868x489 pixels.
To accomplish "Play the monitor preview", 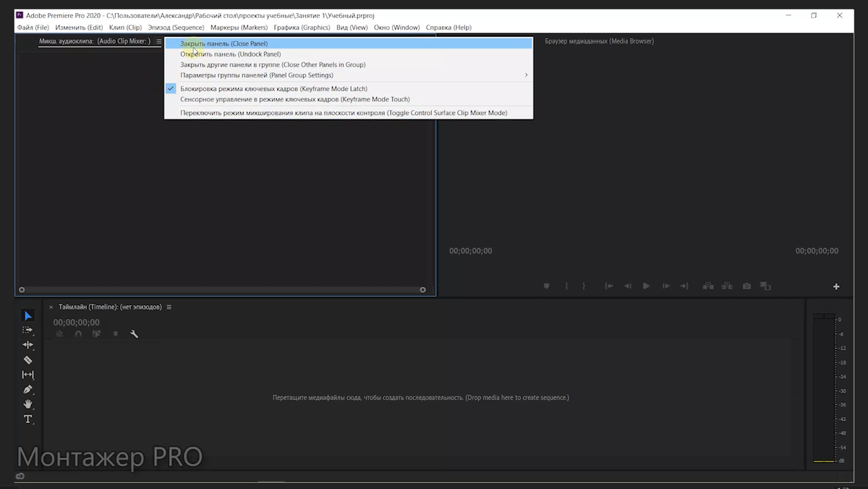I will [x=646, y=286].
